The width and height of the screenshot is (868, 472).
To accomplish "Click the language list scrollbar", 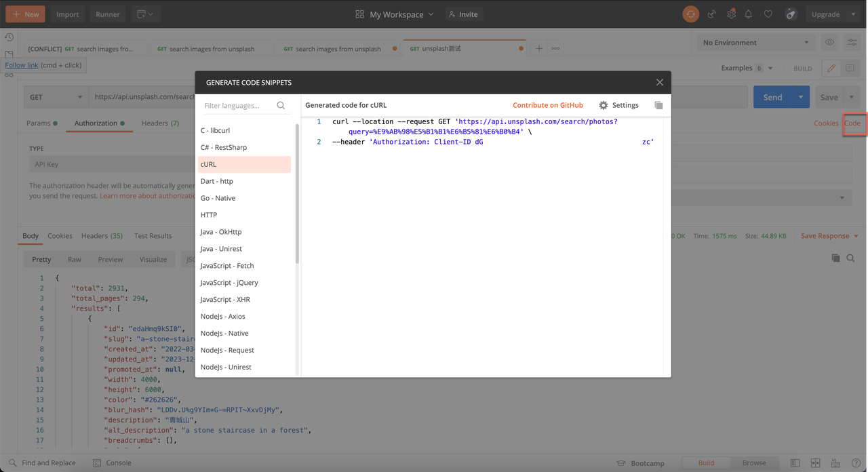I will click(297, 195).
